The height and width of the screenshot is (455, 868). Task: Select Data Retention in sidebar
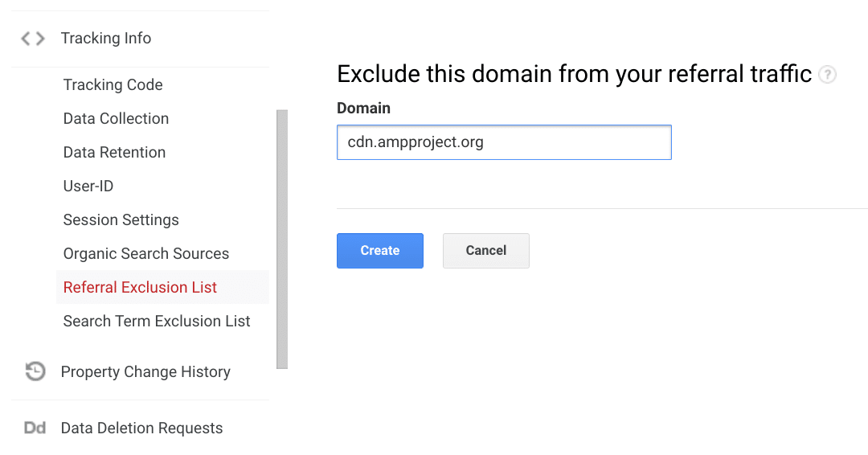coord(115,153)
